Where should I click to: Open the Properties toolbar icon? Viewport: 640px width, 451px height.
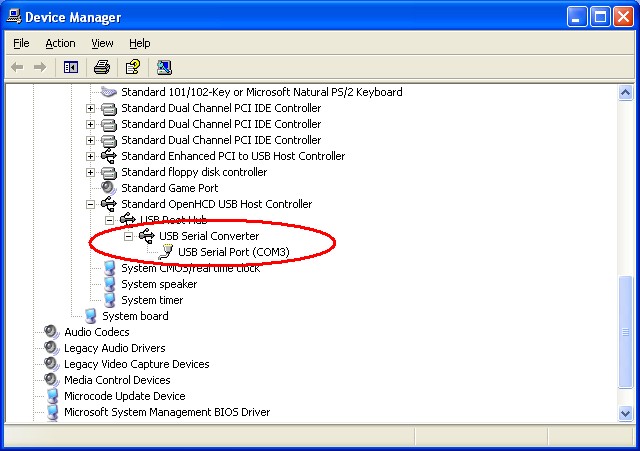pyautogui.click(x=133, y=67)
